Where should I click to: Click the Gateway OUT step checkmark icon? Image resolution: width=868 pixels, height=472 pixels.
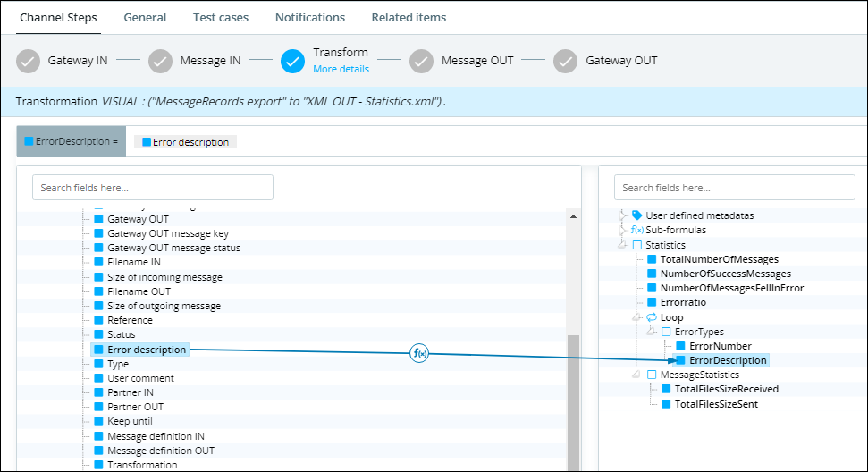point(565,61)
